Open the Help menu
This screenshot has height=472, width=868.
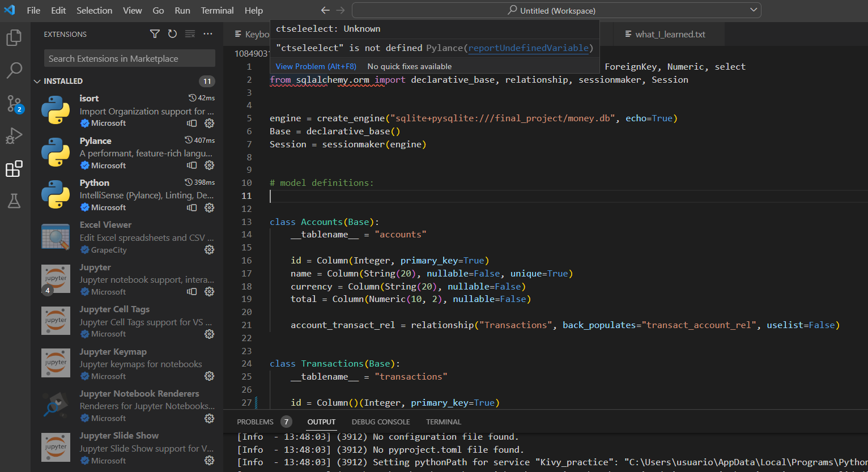(x=253, y=10)
